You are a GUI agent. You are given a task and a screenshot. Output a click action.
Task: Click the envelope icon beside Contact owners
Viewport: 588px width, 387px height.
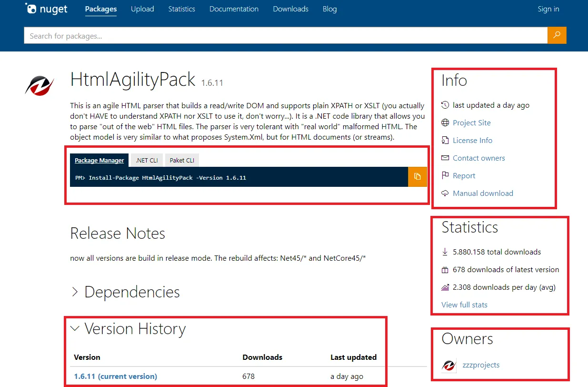pos(445,158)
